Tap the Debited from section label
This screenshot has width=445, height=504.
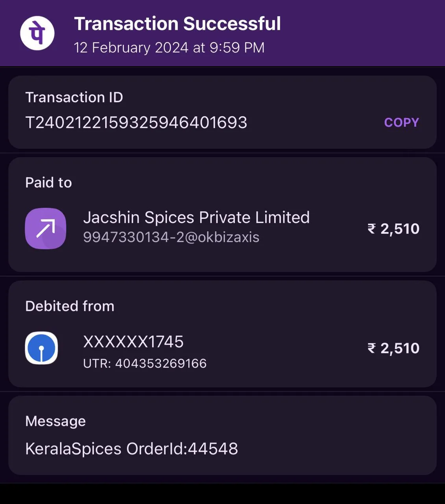click(70, 306)
